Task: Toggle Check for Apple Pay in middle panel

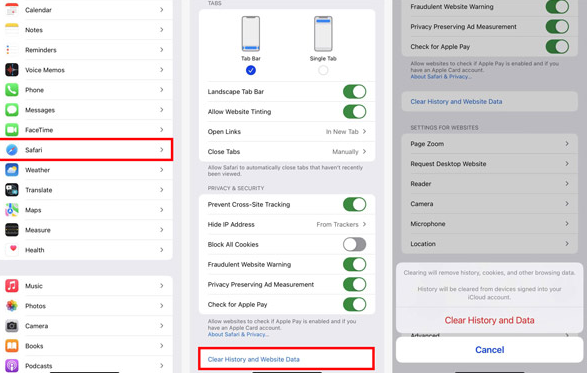Action: [x=354, y=304]
